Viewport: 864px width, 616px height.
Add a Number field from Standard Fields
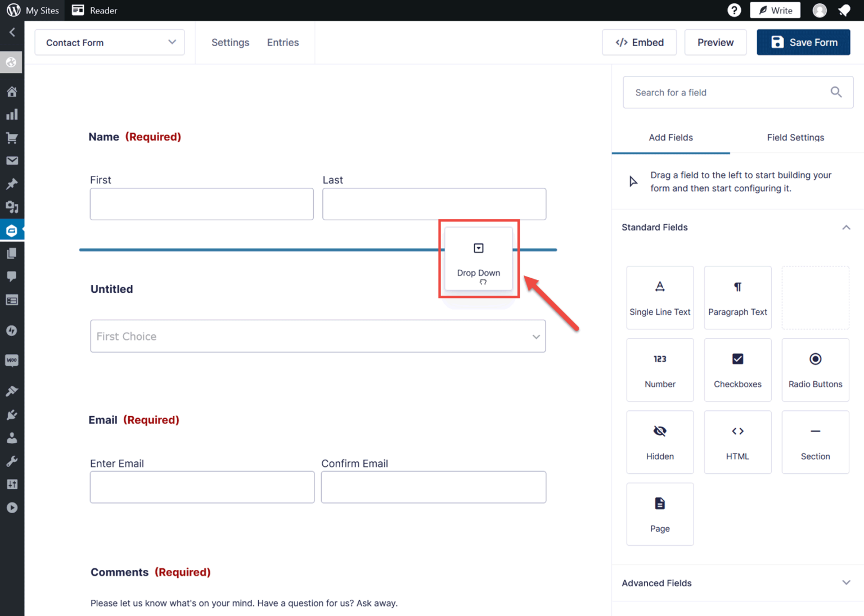[x=660, y=370]
